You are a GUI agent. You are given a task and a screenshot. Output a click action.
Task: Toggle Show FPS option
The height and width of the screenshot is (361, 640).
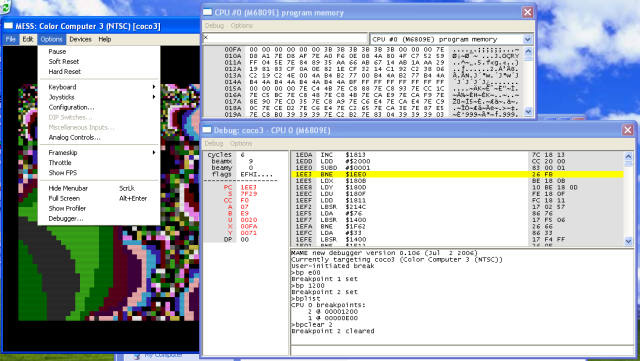click(x=98, y=173)
